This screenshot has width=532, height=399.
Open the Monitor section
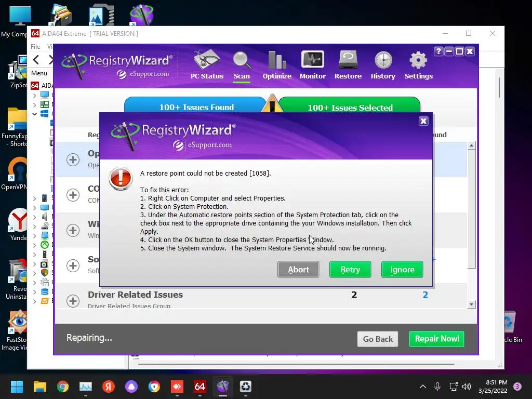(x=312, y=65)
